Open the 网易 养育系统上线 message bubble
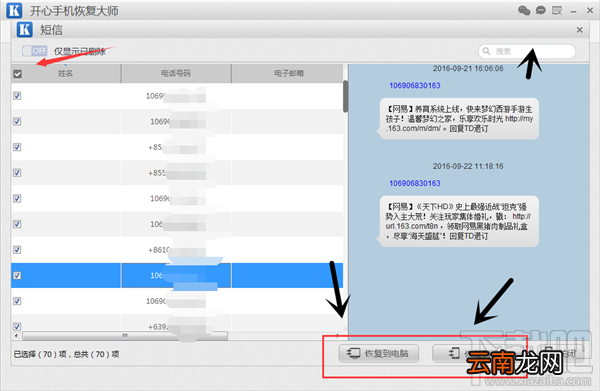 click(459, 119)
